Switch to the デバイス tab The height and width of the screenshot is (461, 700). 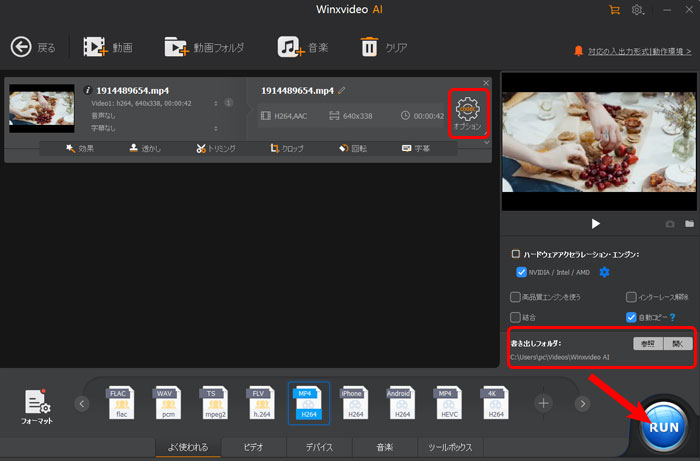pyautogui.click(x=319, y=447)
